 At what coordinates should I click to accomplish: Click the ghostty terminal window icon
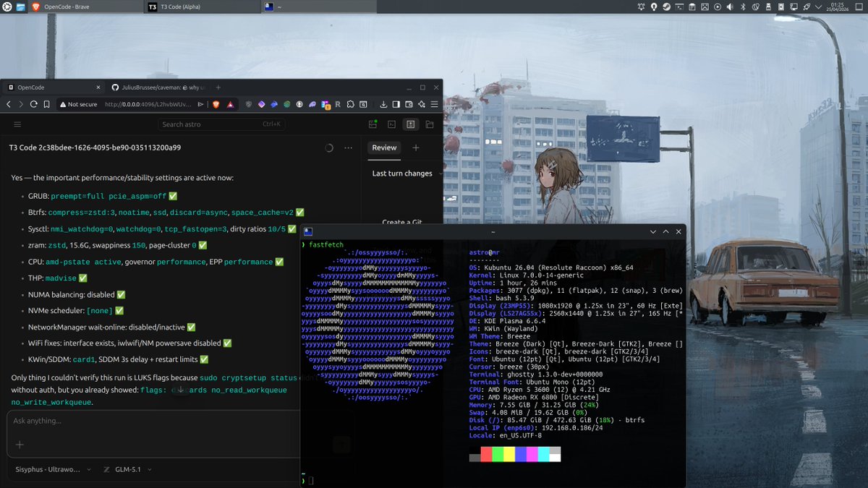point(308,232)
